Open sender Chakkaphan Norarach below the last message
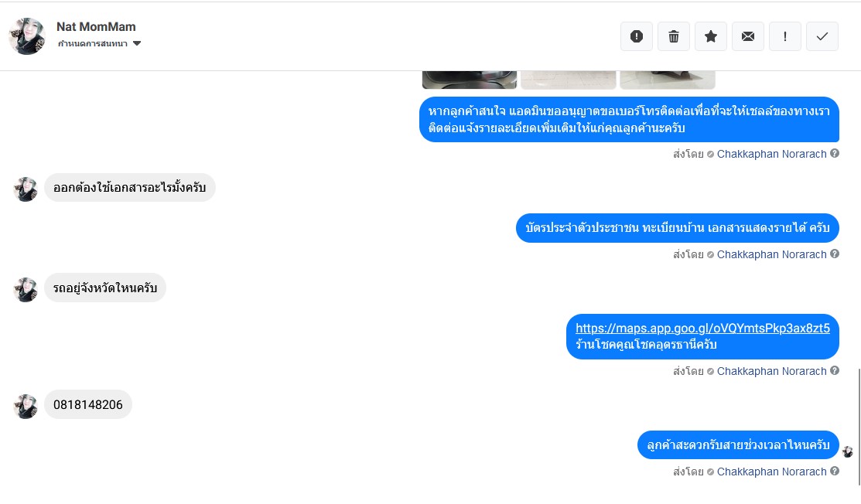The width and height of the screenshot is (861, 504). tap(771, 472)
